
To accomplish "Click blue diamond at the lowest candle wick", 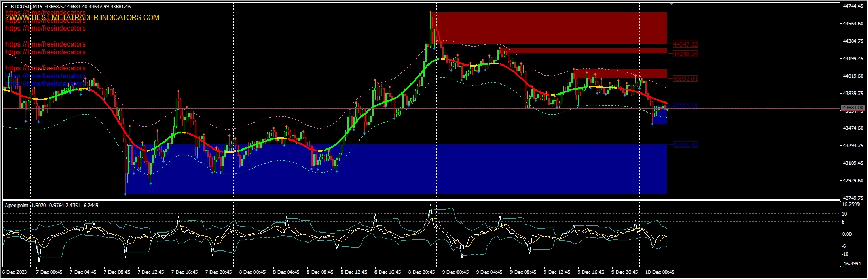I will point(125,194).
